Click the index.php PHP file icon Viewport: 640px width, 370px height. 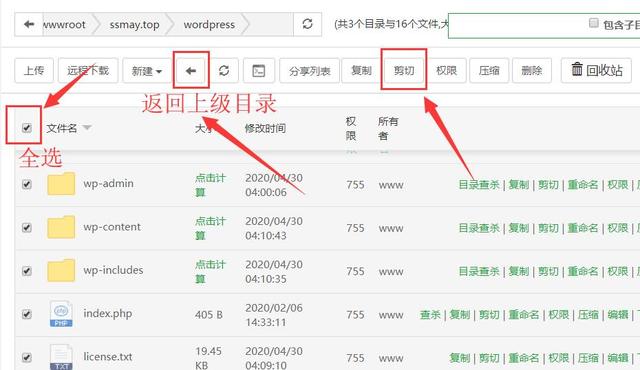pyautogui.click(x=61, y=314)
